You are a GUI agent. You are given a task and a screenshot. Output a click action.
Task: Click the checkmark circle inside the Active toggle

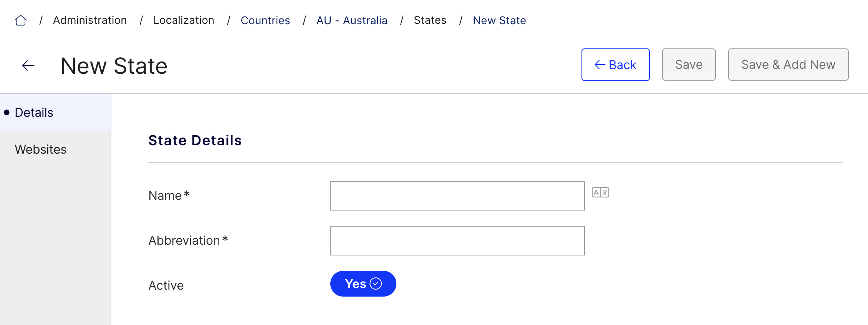pos(375,284)
